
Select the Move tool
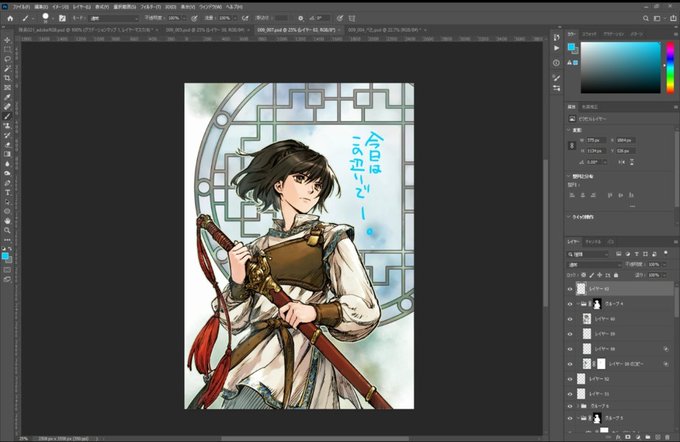tap(7, 40)
